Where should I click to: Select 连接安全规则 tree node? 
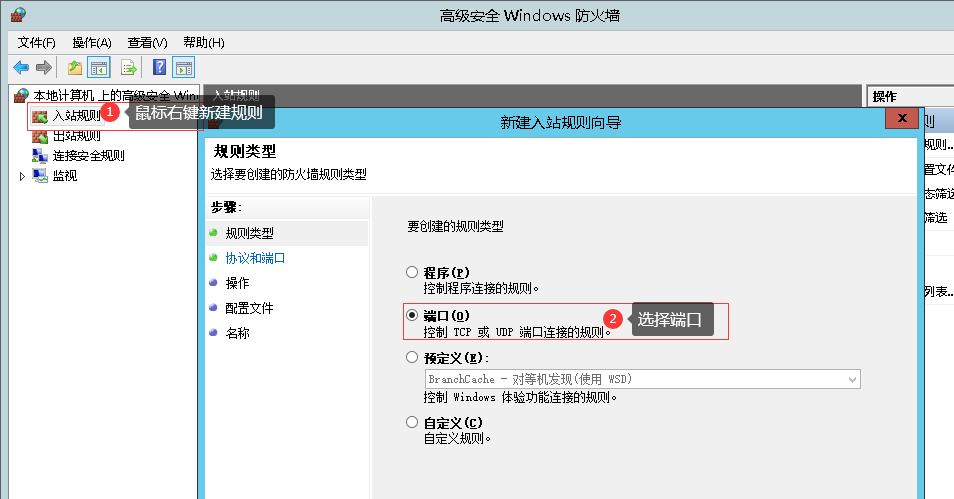point(87,156)
